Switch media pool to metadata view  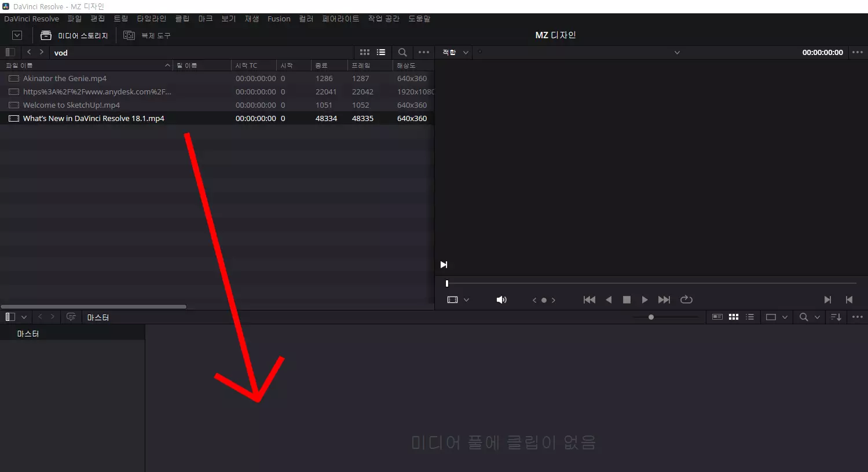pyautogui.click(x=717, y=317)
